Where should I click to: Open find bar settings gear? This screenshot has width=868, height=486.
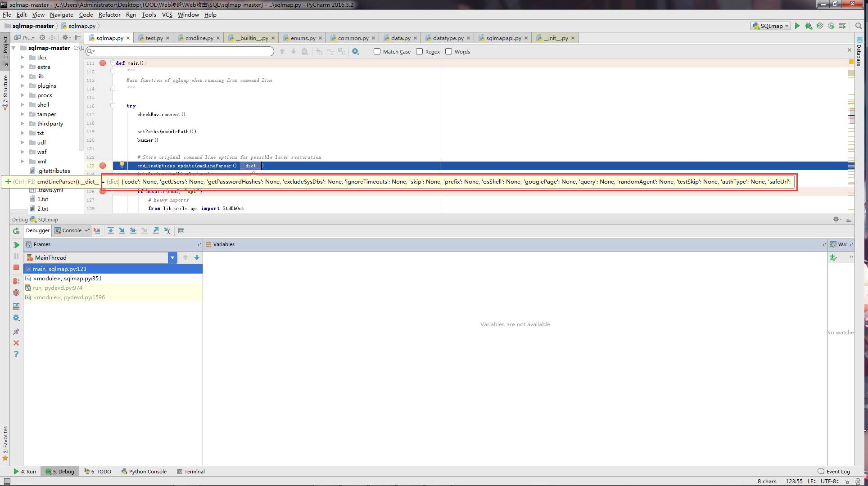(x=355, y=51)
